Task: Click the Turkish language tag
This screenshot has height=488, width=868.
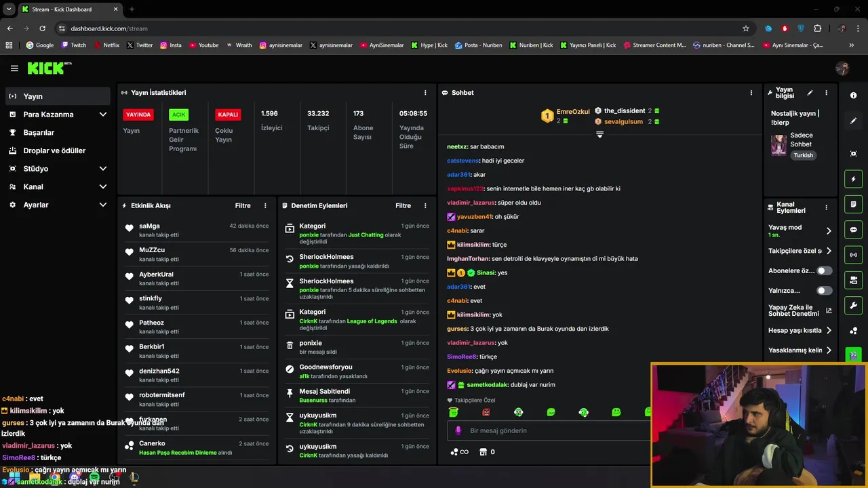Action: [x=803, y=155]
